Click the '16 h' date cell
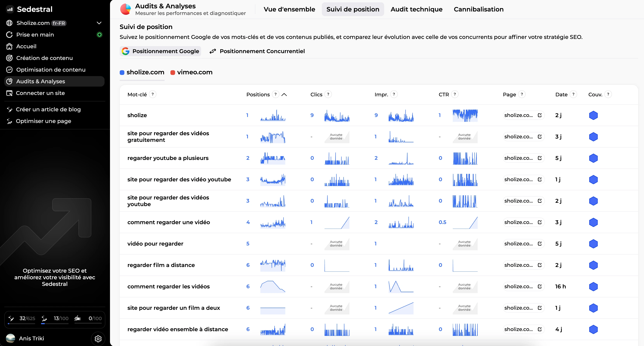Image resolution: width=644 pixels, height=346 pixels. (x=560, y=286)
